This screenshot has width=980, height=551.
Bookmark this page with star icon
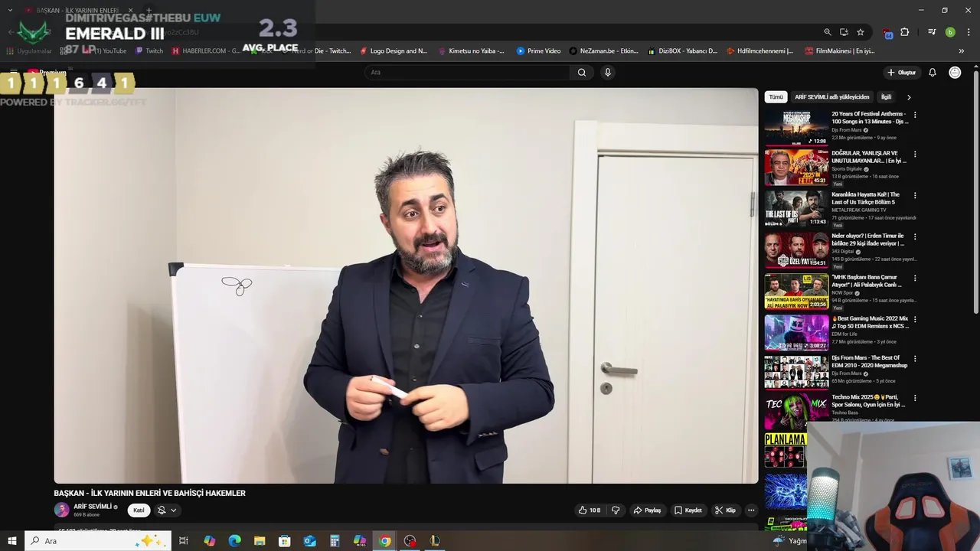(x=861, y=32)
